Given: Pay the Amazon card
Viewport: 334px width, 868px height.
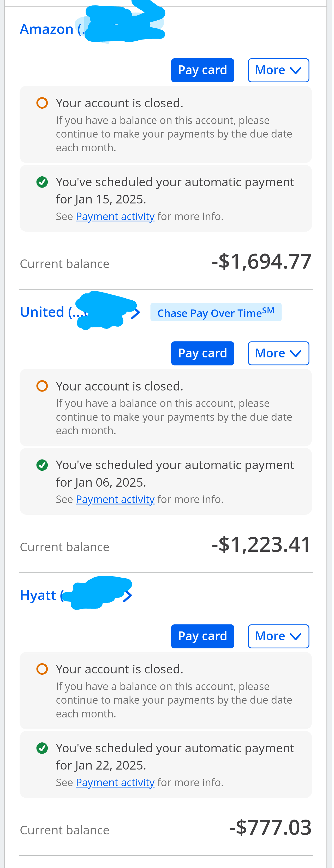Looking at the screenshot, I should tap(204, 71).
